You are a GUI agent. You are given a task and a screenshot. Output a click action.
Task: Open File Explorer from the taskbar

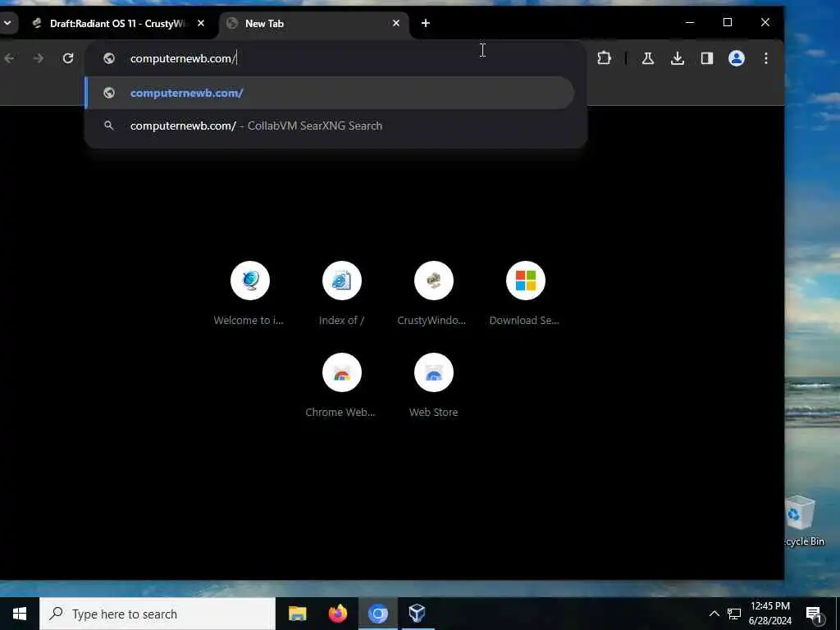(297, 614)
